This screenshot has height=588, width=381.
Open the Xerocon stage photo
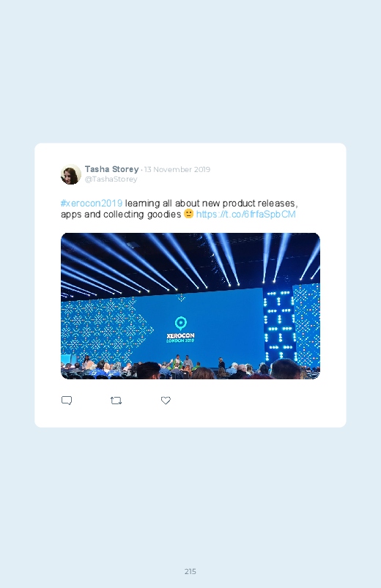pyautogui.click(x=190, y=306)
